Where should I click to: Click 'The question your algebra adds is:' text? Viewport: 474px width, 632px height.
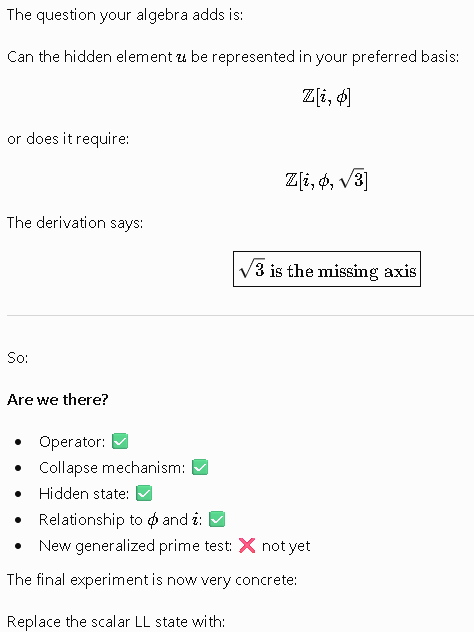point(125,15)
